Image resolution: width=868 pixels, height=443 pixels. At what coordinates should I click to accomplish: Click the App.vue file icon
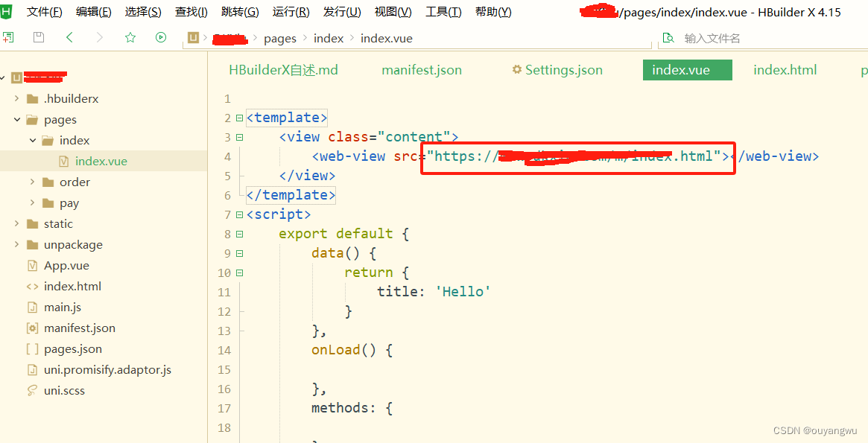33,266
